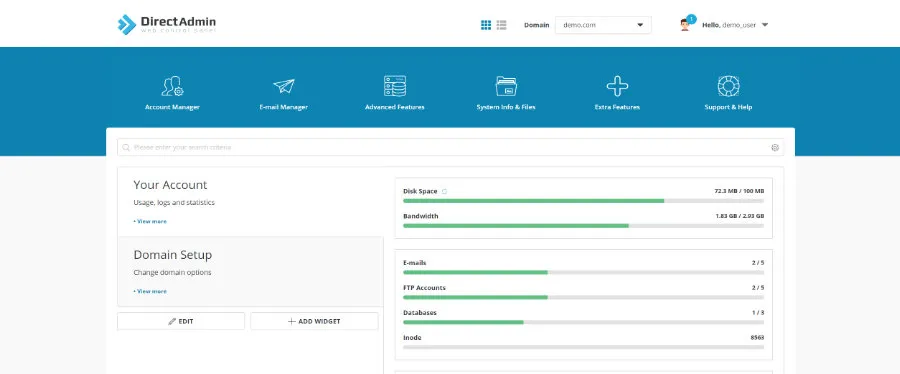Switch to list layout view

501,25
